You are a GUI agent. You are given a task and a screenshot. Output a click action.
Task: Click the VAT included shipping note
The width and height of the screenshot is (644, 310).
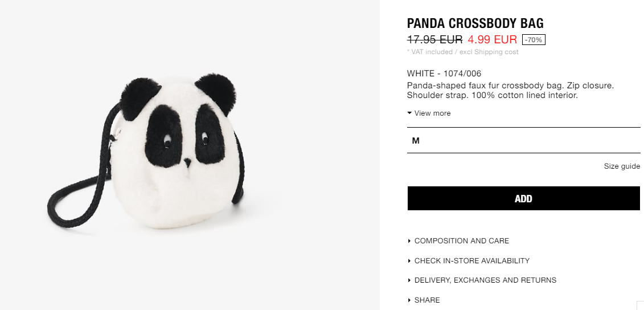pyautogui.click(x=462, y=52)
